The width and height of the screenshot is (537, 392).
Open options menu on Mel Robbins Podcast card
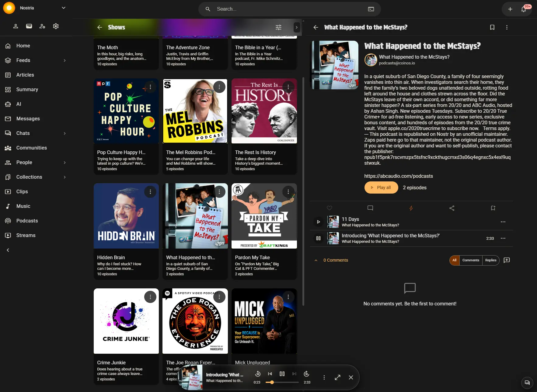click(219, 87)
